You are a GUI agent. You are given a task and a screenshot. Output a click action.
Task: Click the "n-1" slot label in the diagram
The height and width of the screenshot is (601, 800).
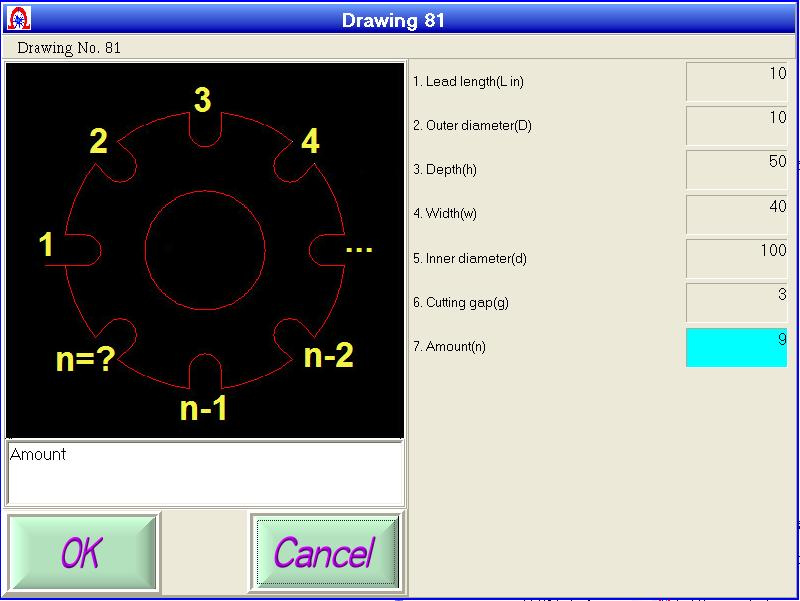204,408
